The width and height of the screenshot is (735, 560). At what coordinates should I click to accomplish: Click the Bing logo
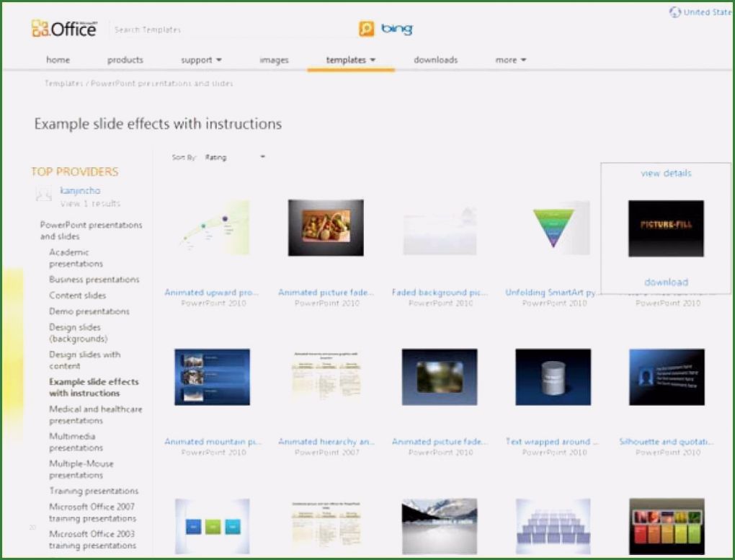tap(396, 30)
